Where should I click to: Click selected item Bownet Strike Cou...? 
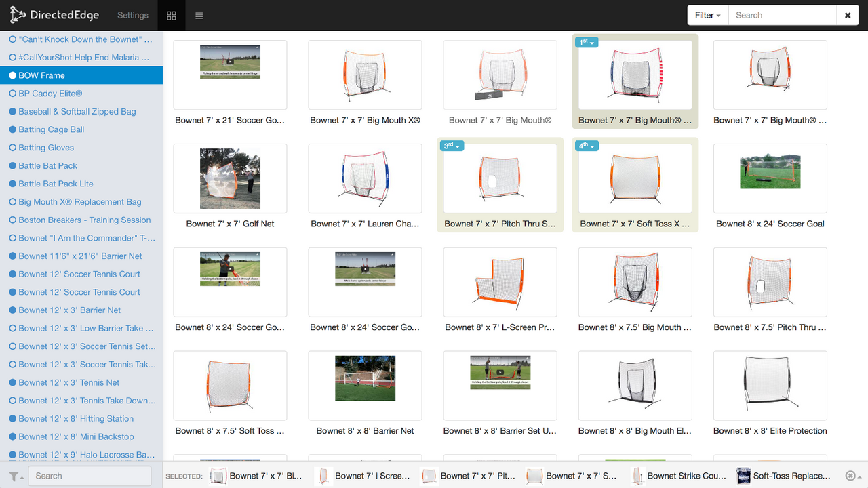click(x=677, y=476)
